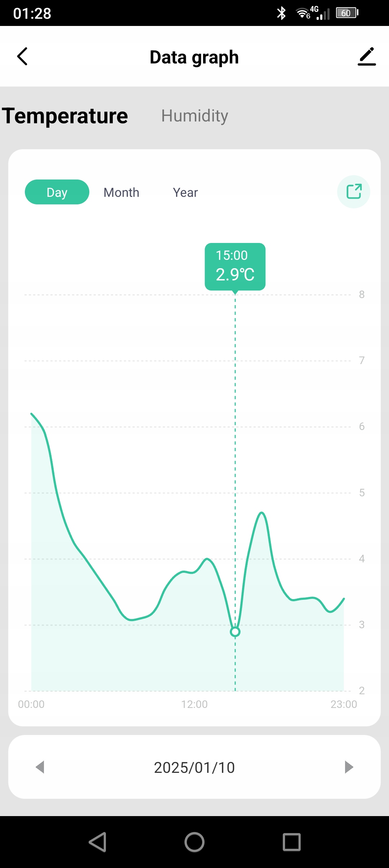Tap the Data graph title

pyautogui.click(x=194, y=57)
